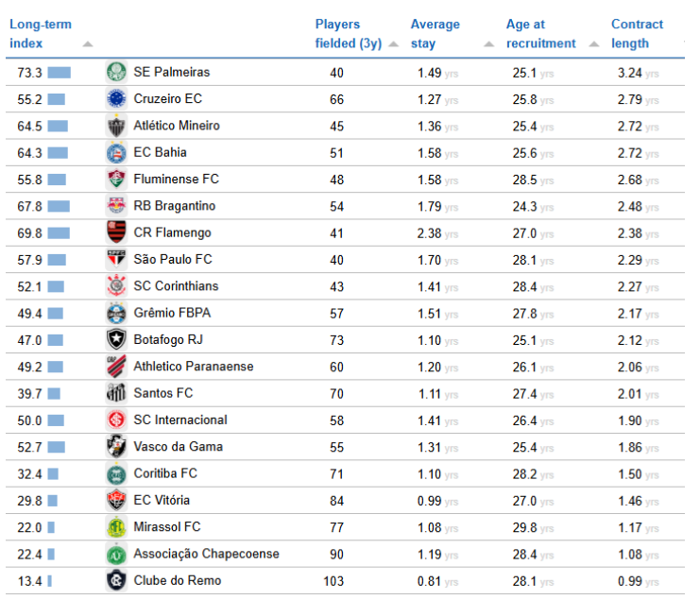
Task: Click the CR Flamengo club crest
Action: (116, 232)
